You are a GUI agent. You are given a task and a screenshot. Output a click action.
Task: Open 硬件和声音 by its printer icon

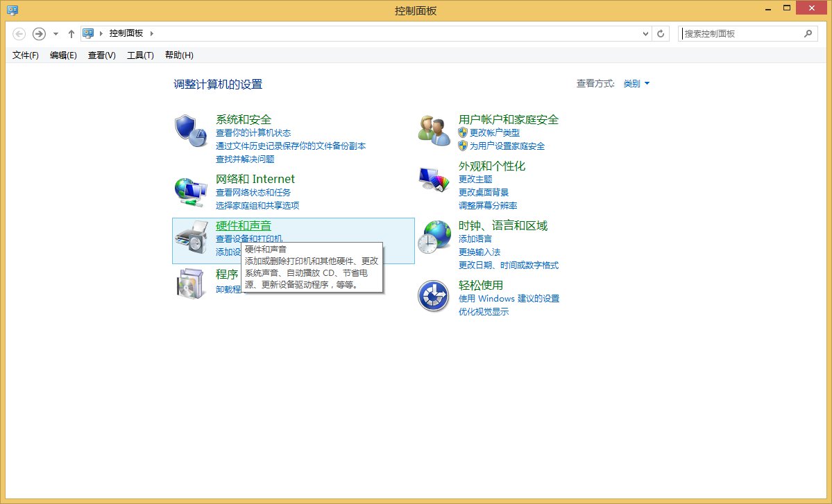(x=191, y=236)
